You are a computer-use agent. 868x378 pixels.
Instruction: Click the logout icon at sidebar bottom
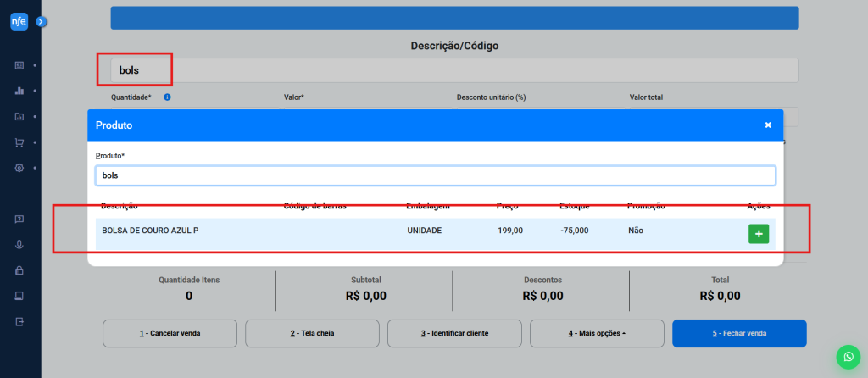pyautogui.click(x=19, y=322)
